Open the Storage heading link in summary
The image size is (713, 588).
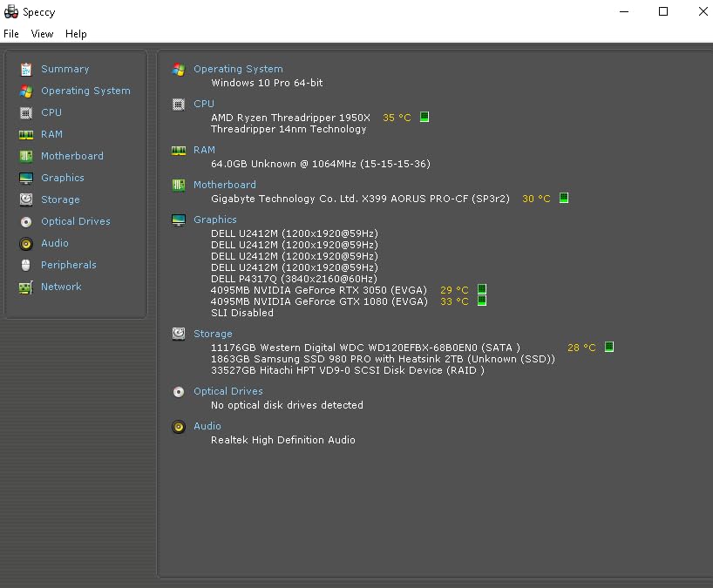[x=213, y=334]
